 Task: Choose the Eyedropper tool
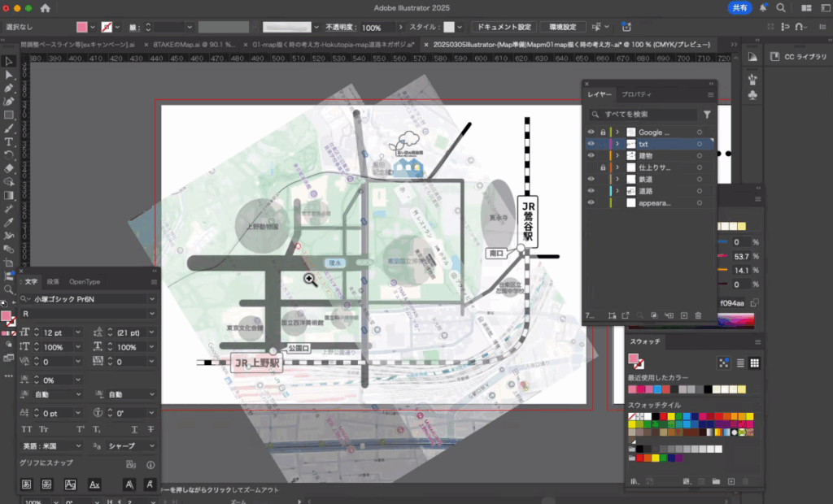(x=9, y=221)
